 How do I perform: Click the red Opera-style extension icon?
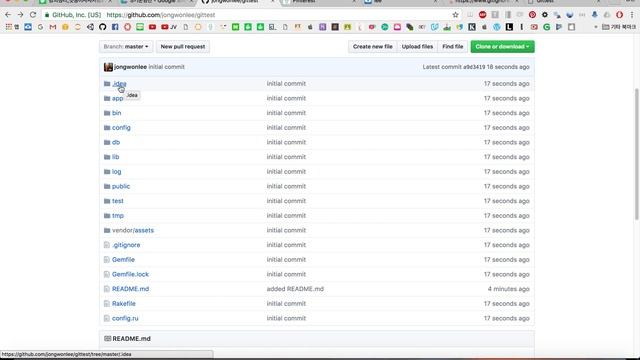[x=620, y=15]
